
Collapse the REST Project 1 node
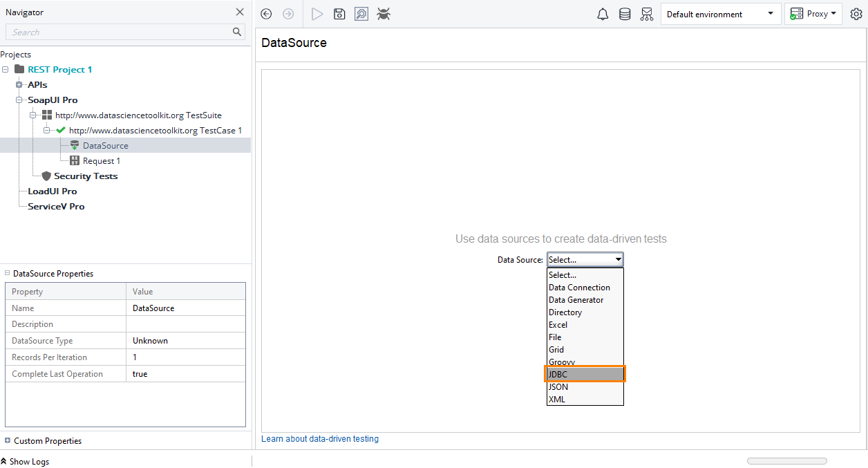[x=6, y=70]
